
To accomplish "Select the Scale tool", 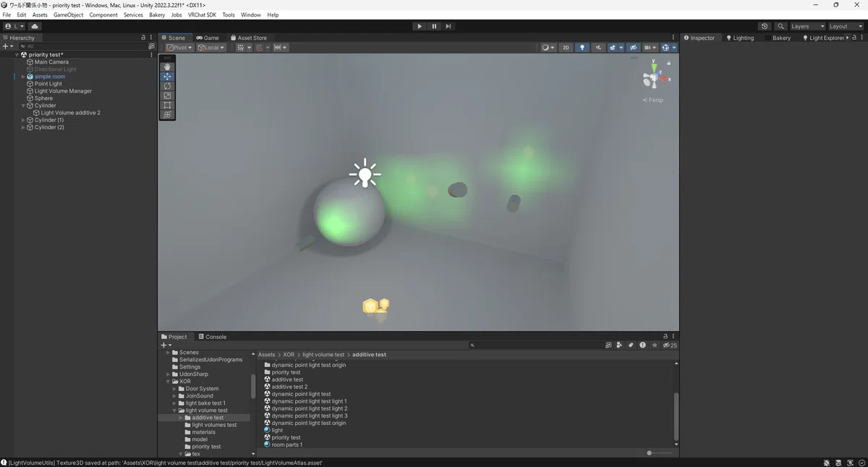I will [167, 96].
